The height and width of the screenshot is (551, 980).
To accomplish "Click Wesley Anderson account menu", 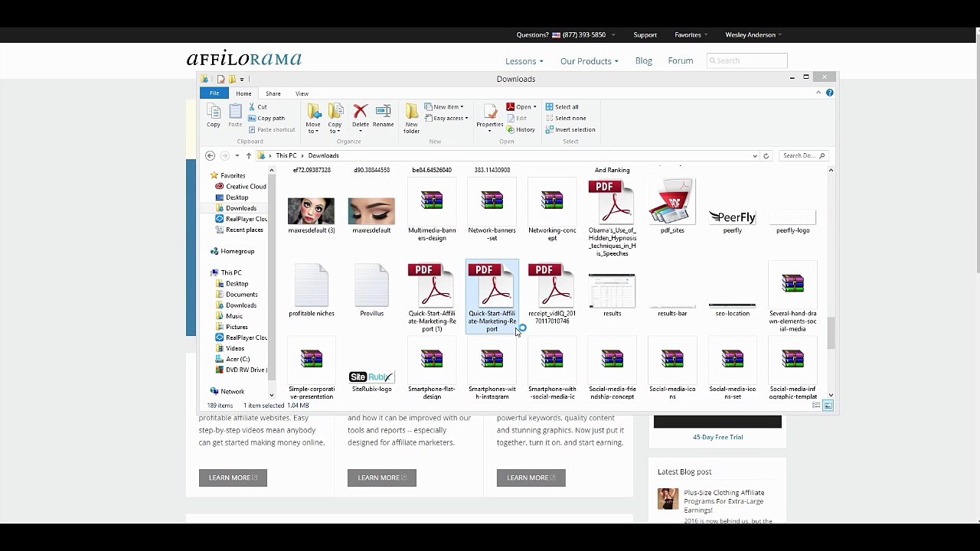I will (753, 34).
